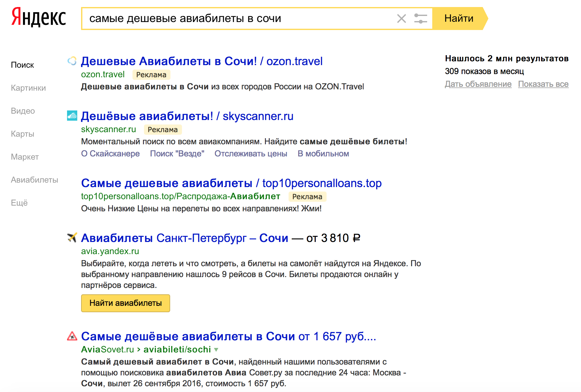Open Самые дешевые авиабилеты top10personalloans title
This screenshot has width=581, height=392.
231,183
